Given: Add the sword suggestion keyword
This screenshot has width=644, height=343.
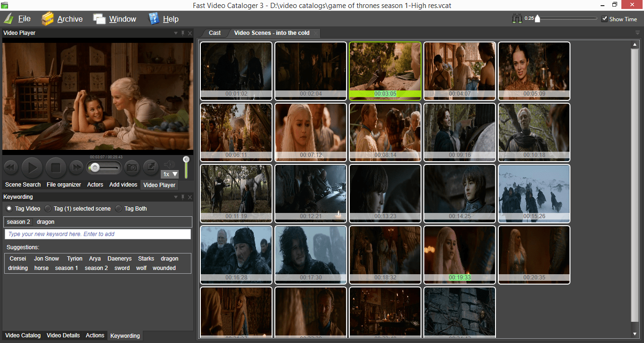Looking at the screenshot, I should 122,268.
